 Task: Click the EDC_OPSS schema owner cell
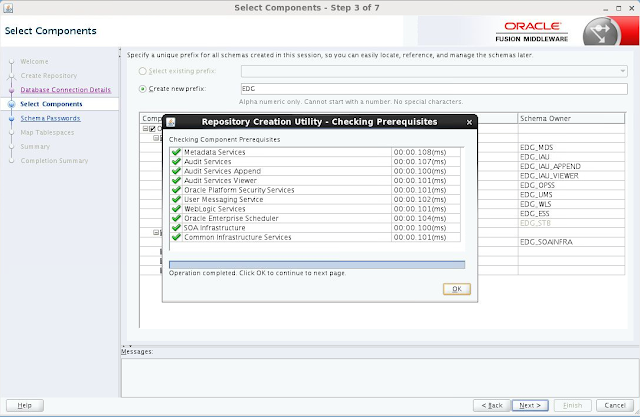click(x=571, y=185)
